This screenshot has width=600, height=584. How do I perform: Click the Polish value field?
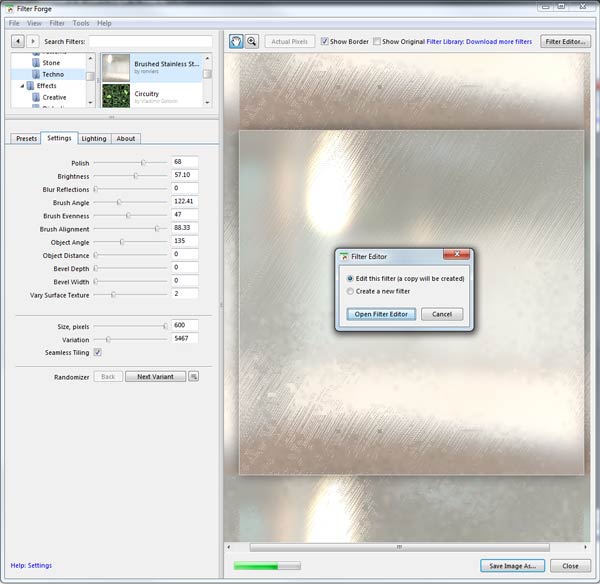coord(185,162)
